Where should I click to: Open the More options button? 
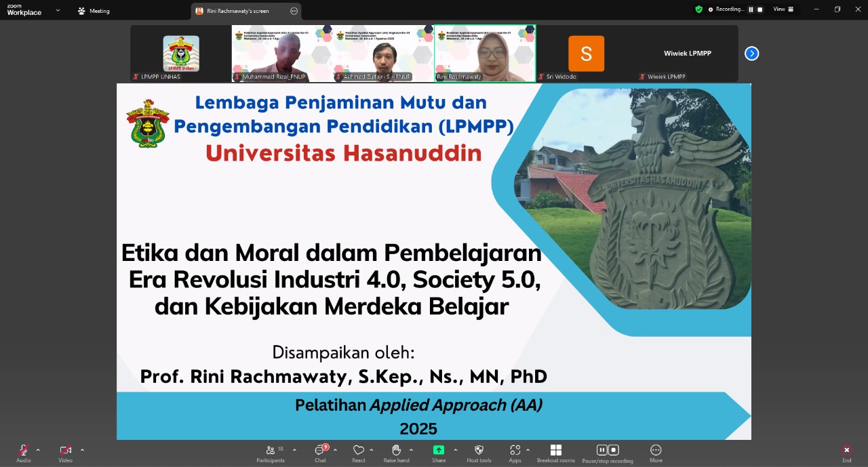click(x=656, y=451)
